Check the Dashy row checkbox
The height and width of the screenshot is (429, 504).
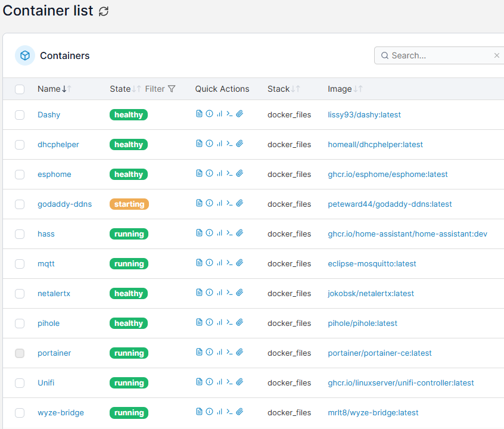20,115
